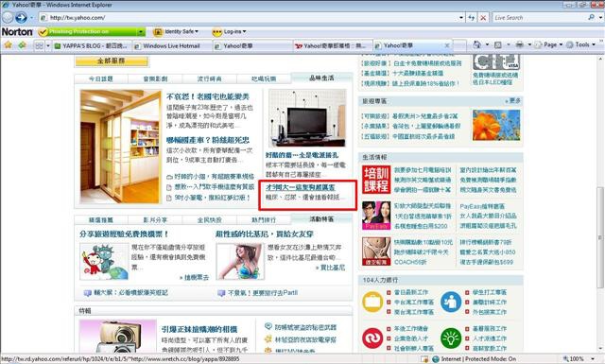Image resolution: width=605 pixels, height=364 pixels.
Task: Click the red circular arrows job icon
Action: click(372, 338)
